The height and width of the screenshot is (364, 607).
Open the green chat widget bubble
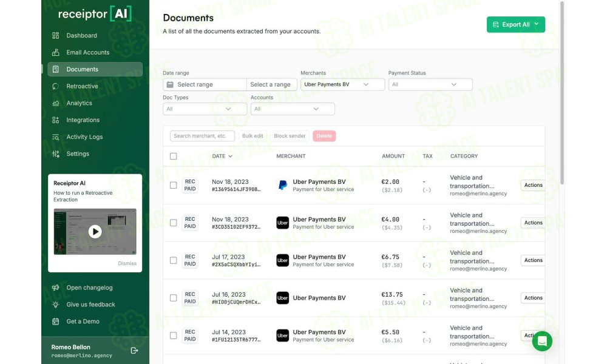(x=542, y=341)
